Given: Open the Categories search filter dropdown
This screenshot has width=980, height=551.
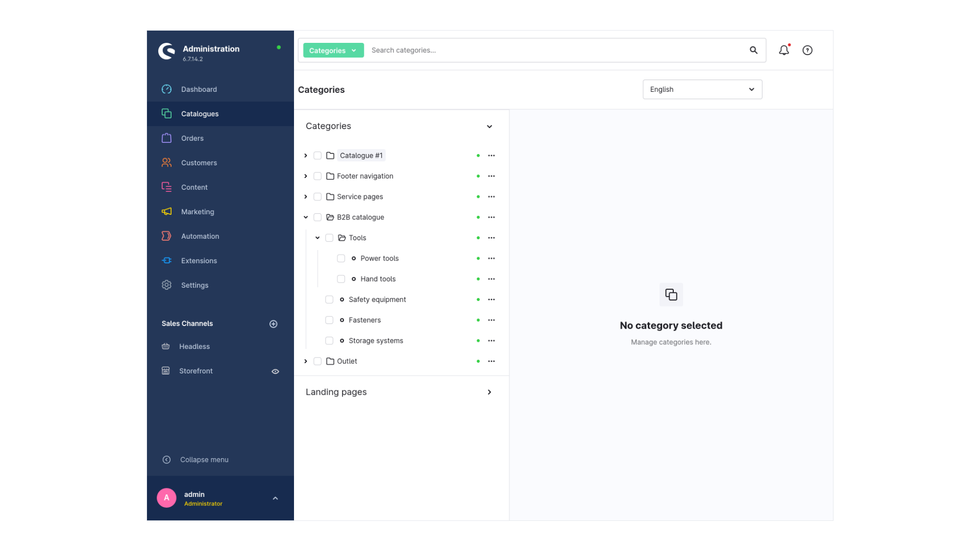Looking at the screenshot, I should click(333, 50).
